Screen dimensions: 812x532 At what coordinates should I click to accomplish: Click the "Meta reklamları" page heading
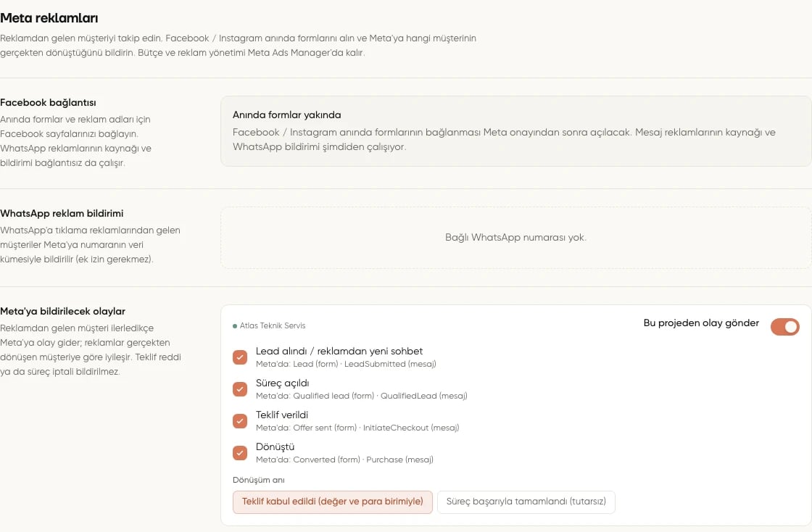(49, 18)
